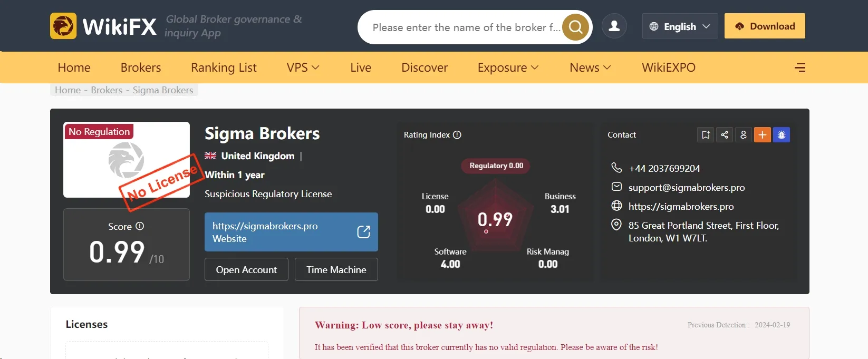Click Home in the breadcrumb

coord(68,90)
